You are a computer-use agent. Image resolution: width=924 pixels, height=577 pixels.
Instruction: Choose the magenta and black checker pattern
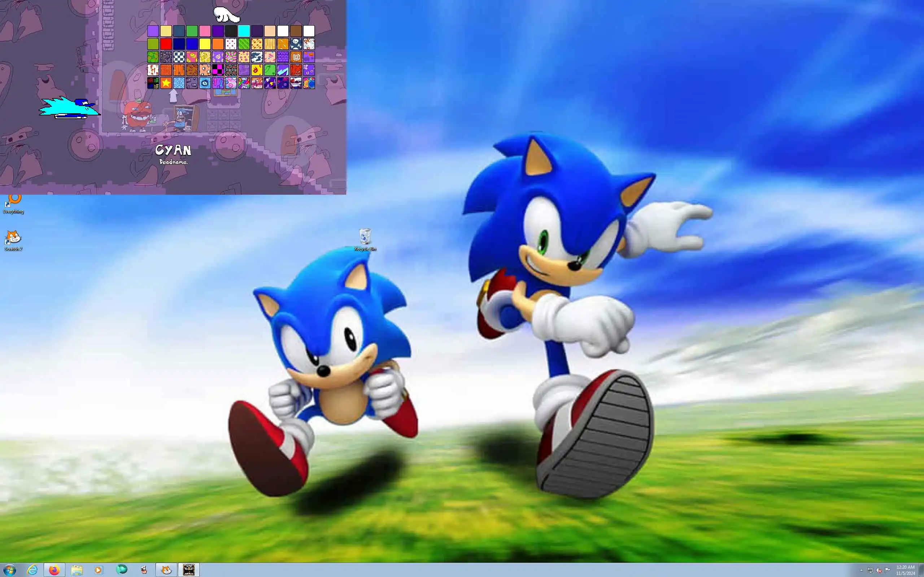click(218, 70)
